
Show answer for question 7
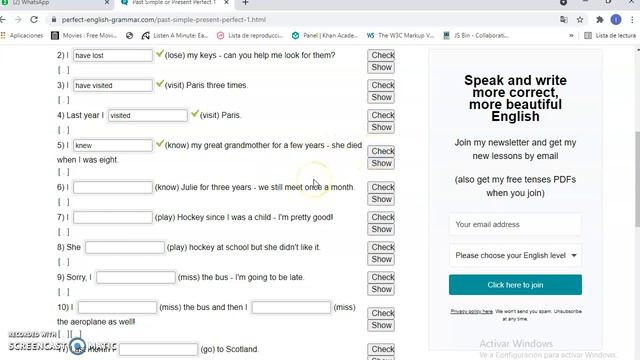[381, 229]
